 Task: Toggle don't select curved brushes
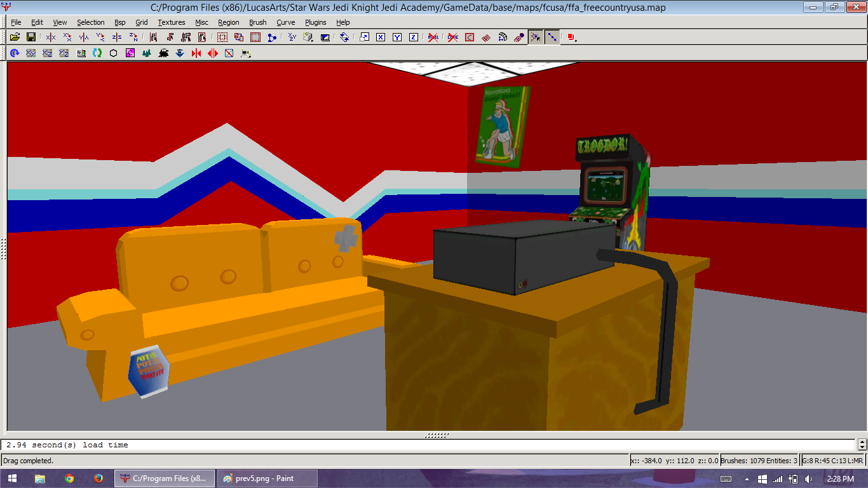coord(453,37)
